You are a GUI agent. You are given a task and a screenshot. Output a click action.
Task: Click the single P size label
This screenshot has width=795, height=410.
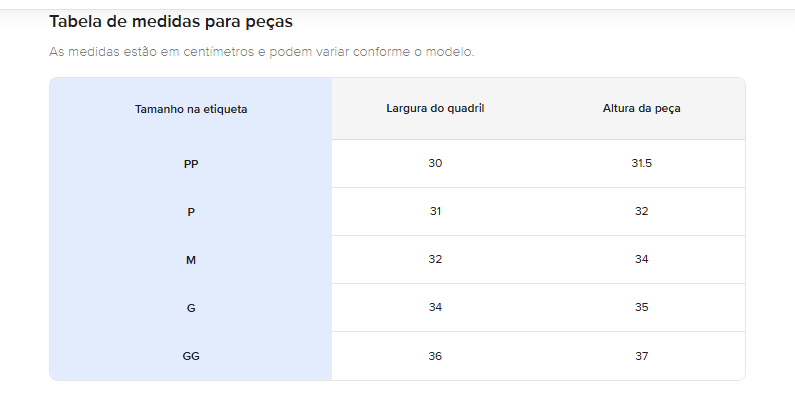(x=191, y=212)
